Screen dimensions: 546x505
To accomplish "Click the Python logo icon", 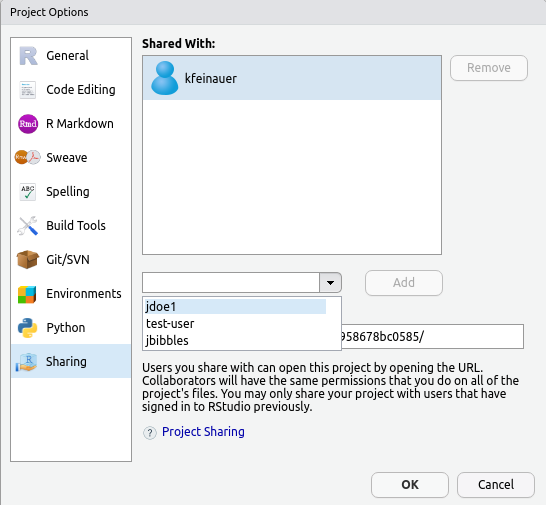I will [x=28, y=328].
